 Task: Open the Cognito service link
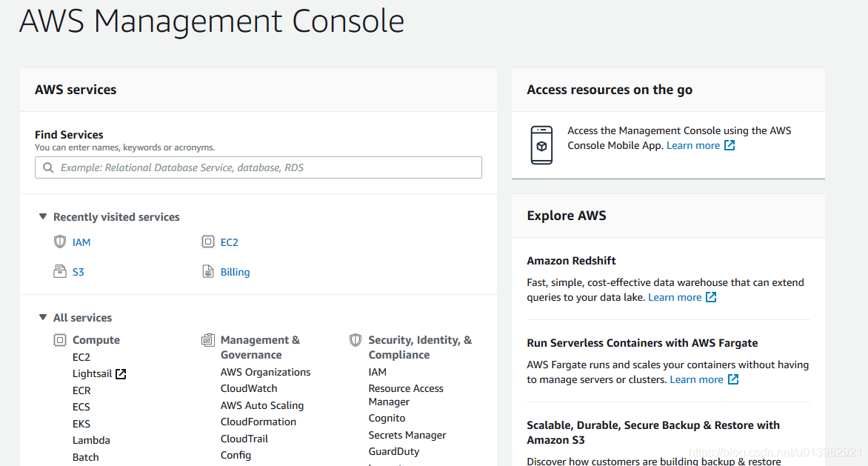click(387, 418)
